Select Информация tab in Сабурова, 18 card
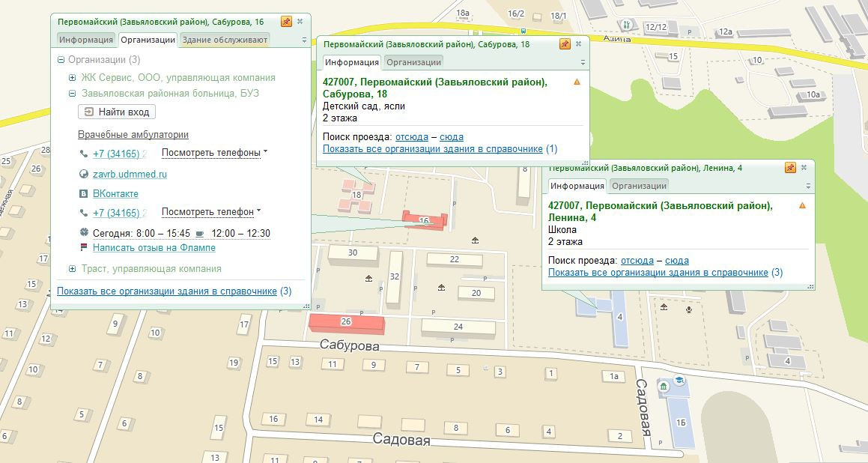 [x=351, y=62]
